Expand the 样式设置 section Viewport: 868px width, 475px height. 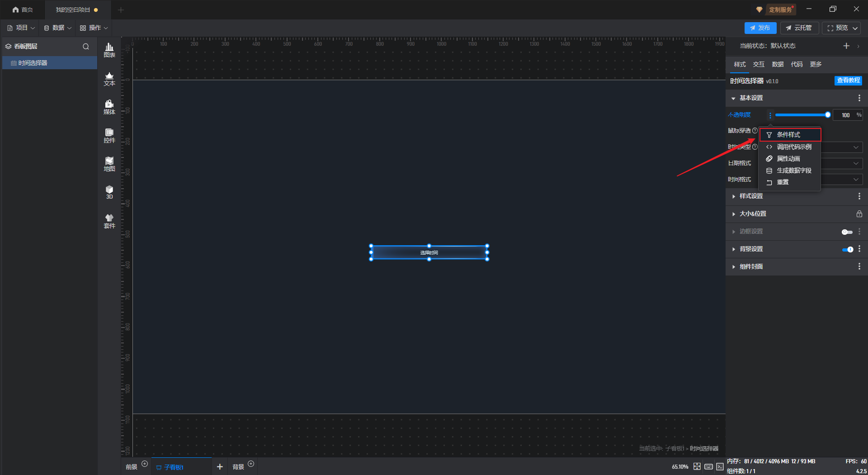[x=751, y=196]
